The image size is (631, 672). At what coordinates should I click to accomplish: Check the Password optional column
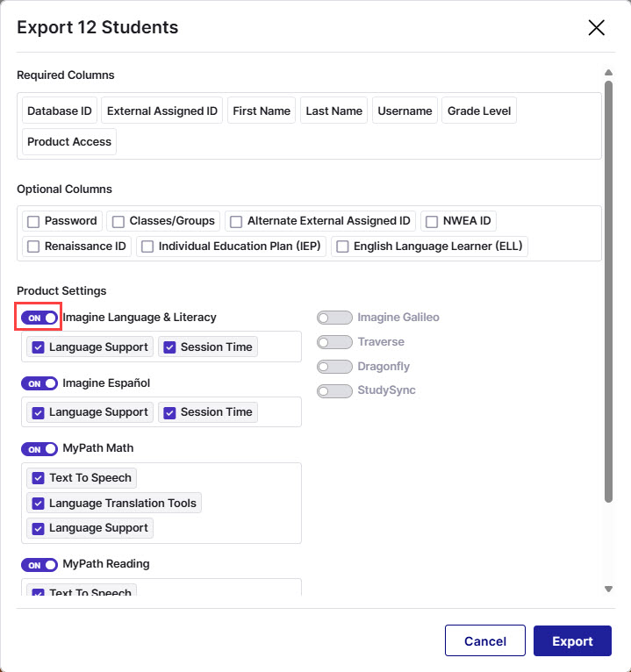(x=33, y=222)
